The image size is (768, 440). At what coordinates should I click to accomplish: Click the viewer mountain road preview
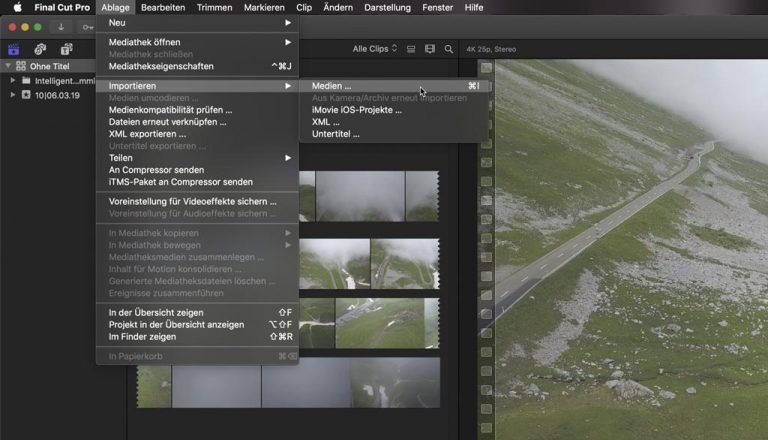point(631,250)
